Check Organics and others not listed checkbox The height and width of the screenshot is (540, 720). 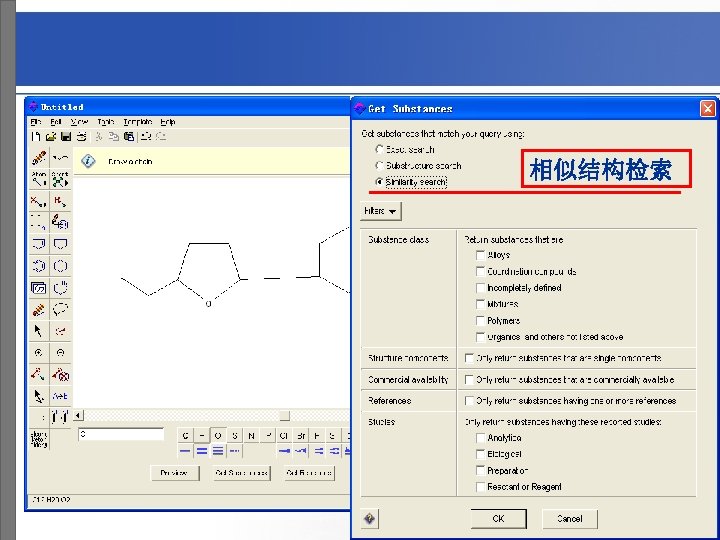(480, 337)
